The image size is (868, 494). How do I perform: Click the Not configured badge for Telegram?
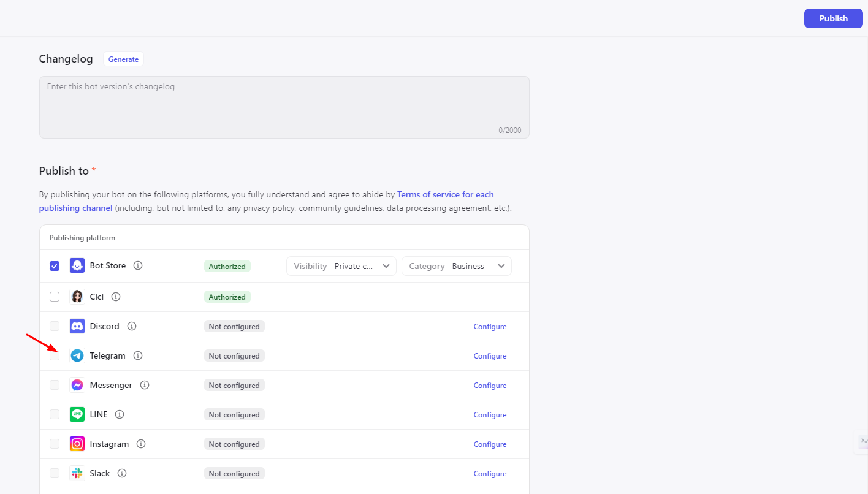[234, 356]
